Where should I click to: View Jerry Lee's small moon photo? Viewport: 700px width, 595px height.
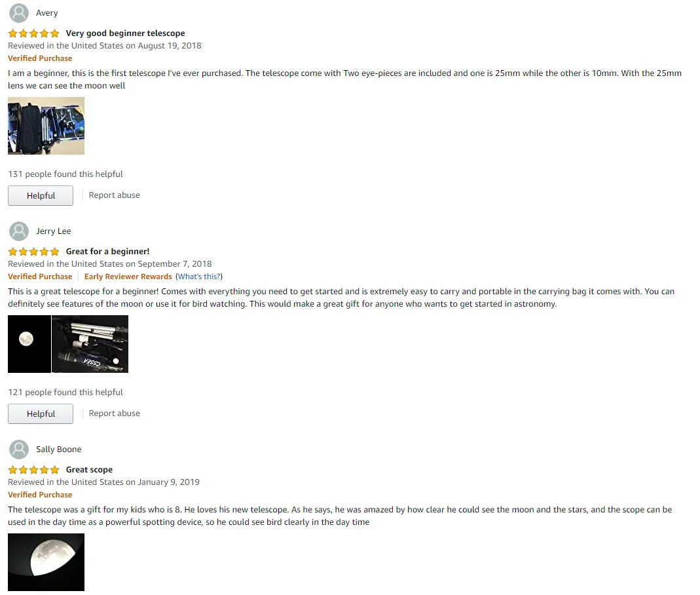pos(29,344)
